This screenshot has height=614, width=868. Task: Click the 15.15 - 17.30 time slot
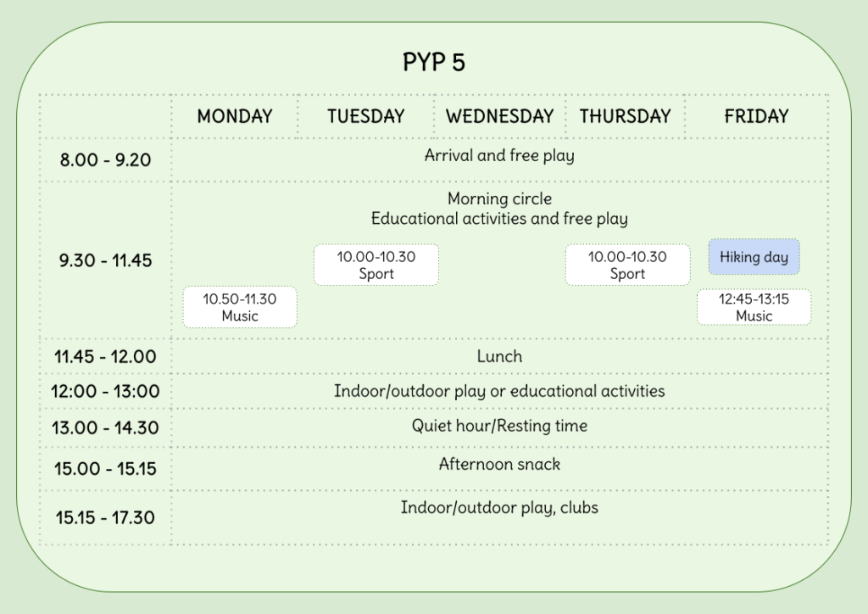[105, 517]
